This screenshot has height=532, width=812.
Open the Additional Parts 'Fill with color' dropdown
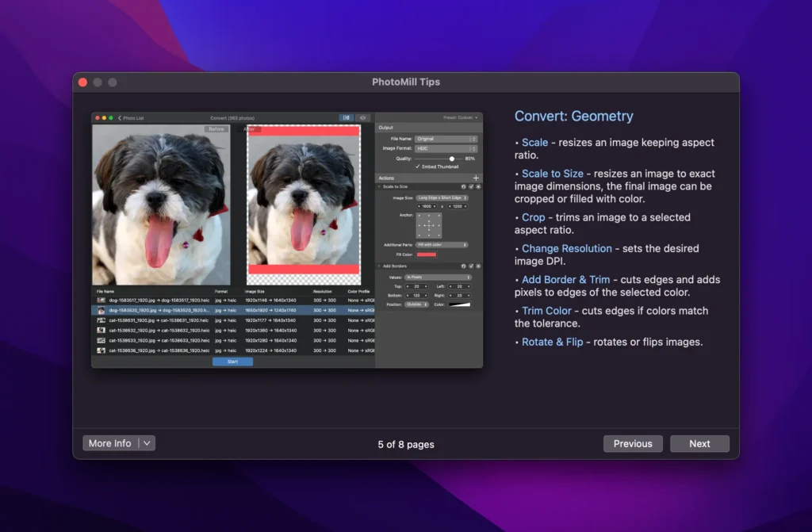(441, 244)
